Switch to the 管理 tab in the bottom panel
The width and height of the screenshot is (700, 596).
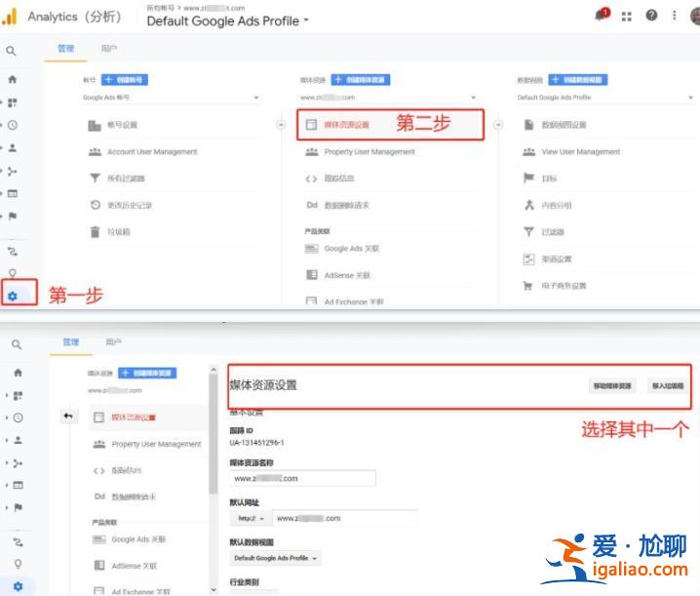[71, 342]
